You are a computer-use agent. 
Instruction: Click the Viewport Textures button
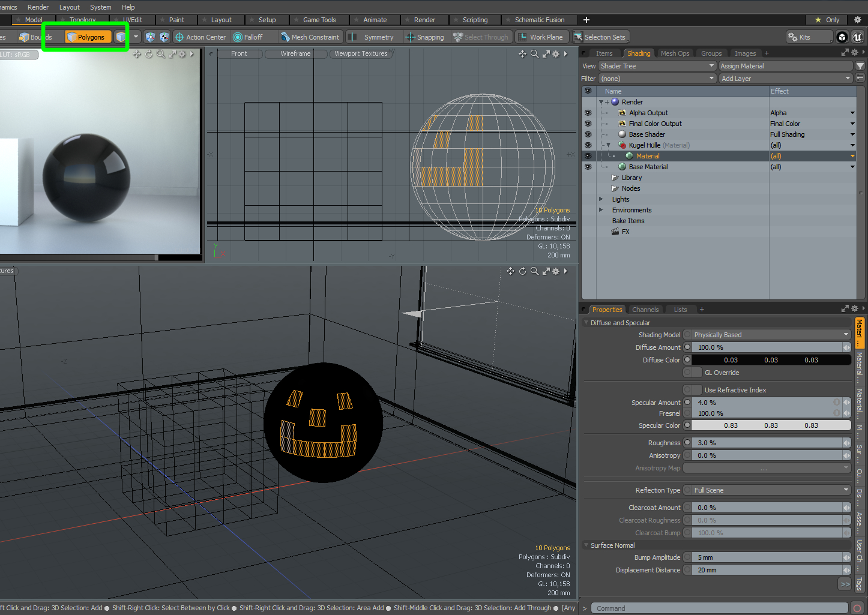(361, 53)
